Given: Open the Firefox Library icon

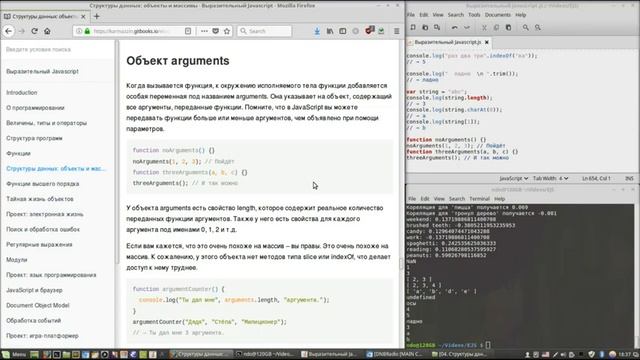Looking at the screenshot, I should point(330,31).
